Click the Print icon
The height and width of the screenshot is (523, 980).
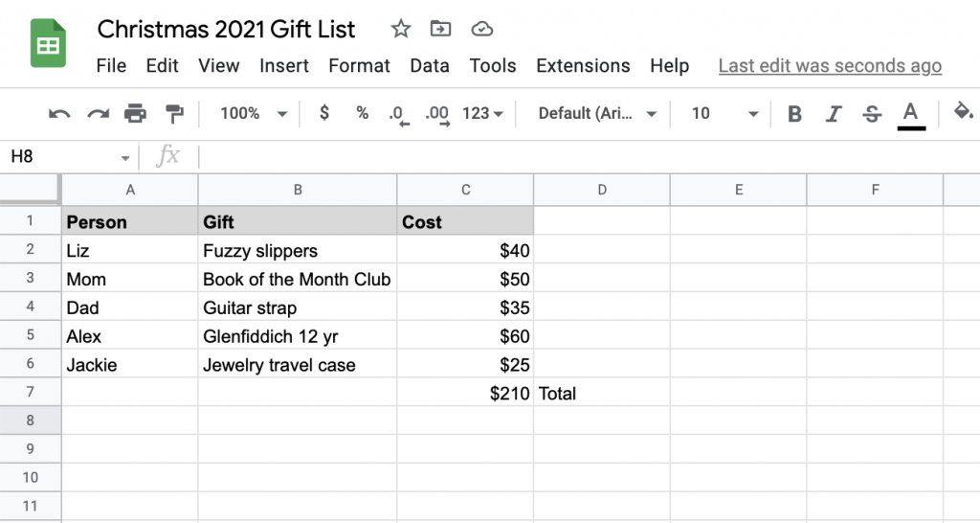click(135, 114)
